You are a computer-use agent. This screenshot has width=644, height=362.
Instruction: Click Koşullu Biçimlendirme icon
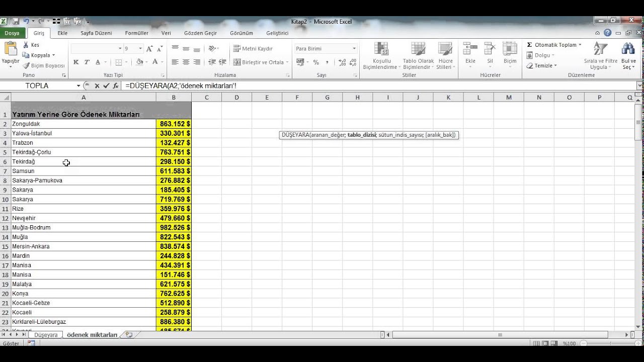(381, 49)
